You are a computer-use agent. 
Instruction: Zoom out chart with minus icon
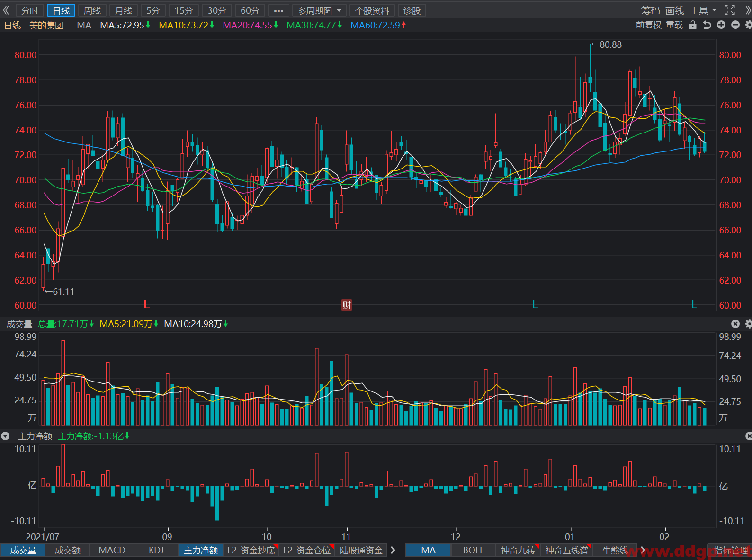coord(735,25)
